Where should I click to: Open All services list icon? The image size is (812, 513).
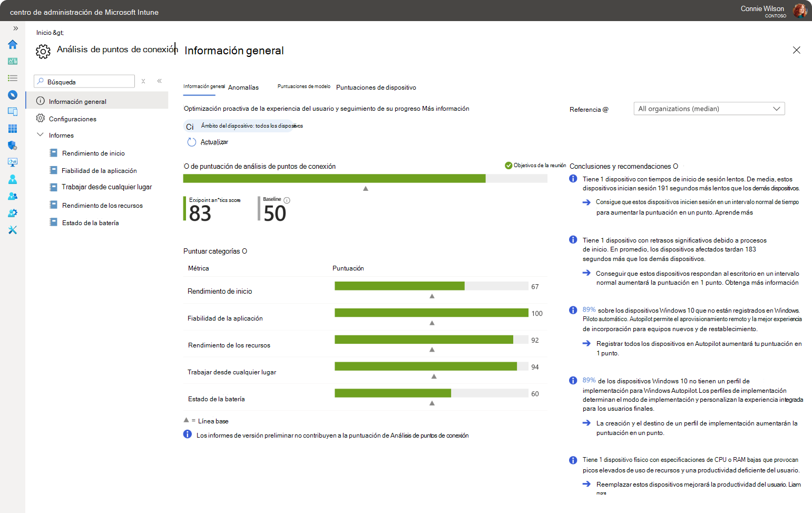(13, 78)
